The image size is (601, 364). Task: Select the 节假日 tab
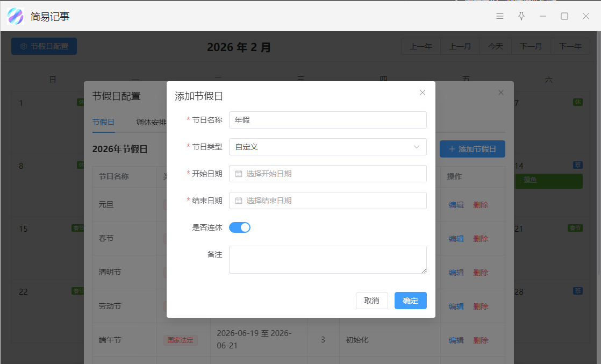103,122
